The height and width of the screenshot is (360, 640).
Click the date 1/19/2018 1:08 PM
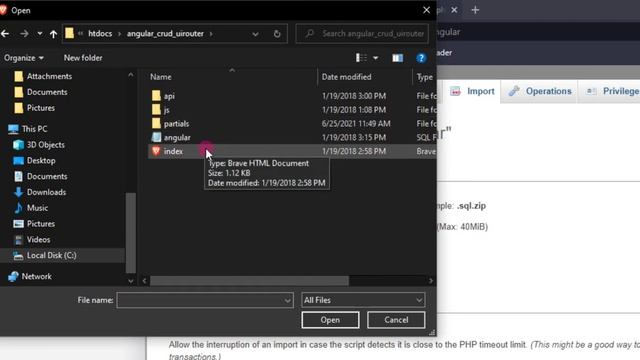(354, 110)
